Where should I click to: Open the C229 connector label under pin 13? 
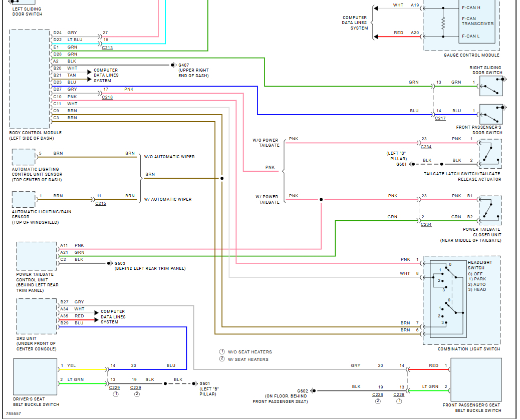point(114,387)
